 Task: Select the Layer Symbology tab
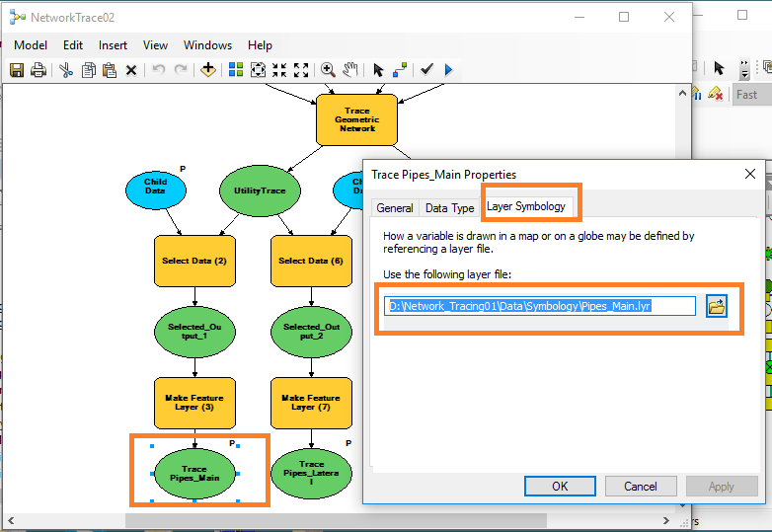point(526,206)
